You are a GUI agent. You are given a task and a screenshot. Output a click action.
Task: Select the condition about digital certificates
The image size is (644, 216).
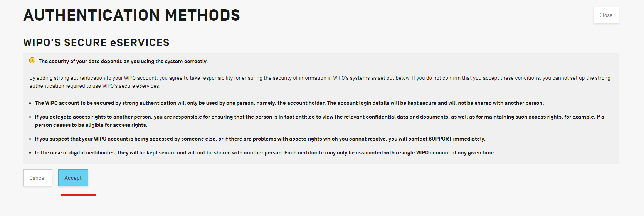pyautogui.click(x=265, y=152)
